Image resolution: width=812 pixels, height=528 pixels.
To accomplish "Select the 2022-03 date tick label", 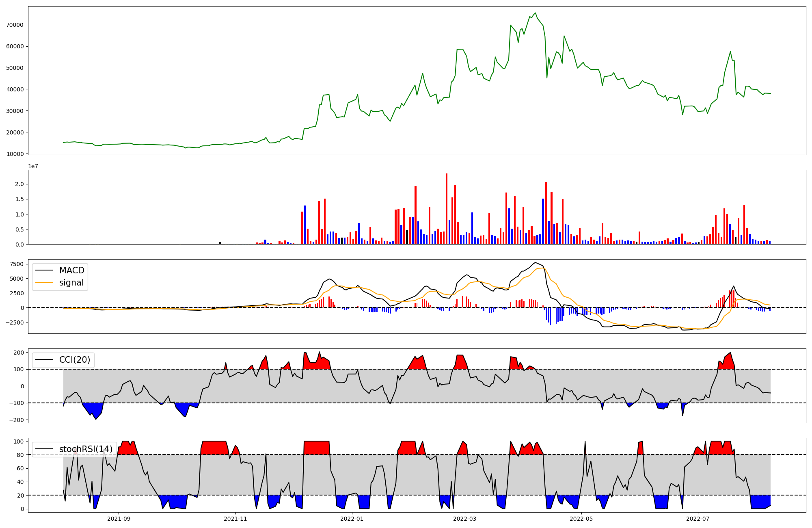I will [x=465, y=519].
